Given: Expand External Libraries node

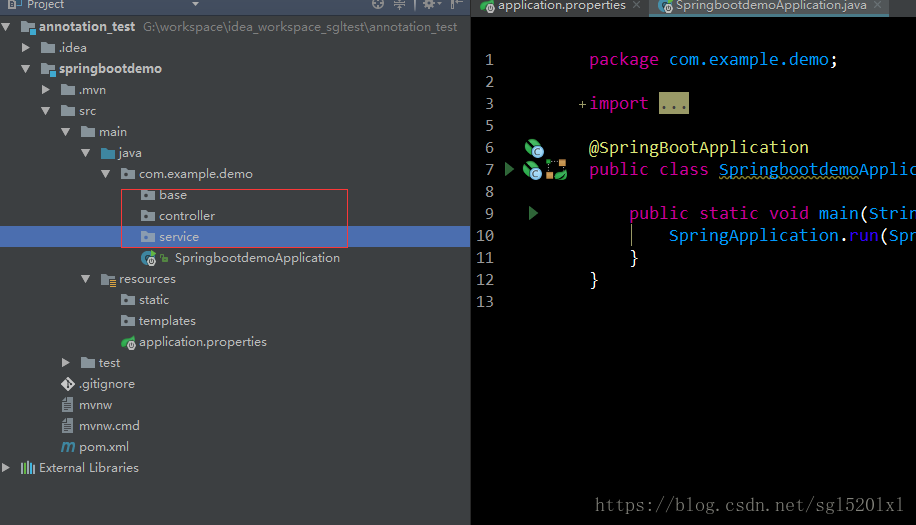Looking at the screenshot, I should point(6,468).
